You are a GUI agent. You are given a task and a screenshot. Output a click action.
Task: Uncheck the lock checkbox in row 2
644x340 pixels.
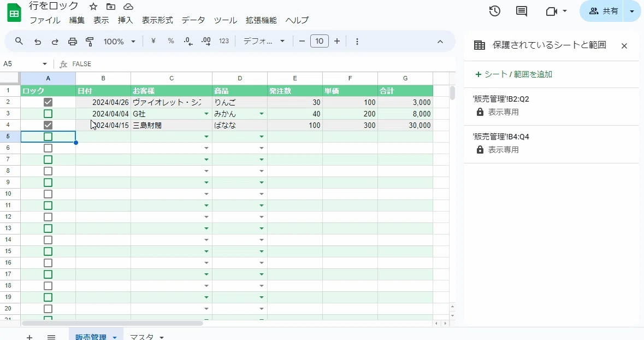click(x=48, y=102)
